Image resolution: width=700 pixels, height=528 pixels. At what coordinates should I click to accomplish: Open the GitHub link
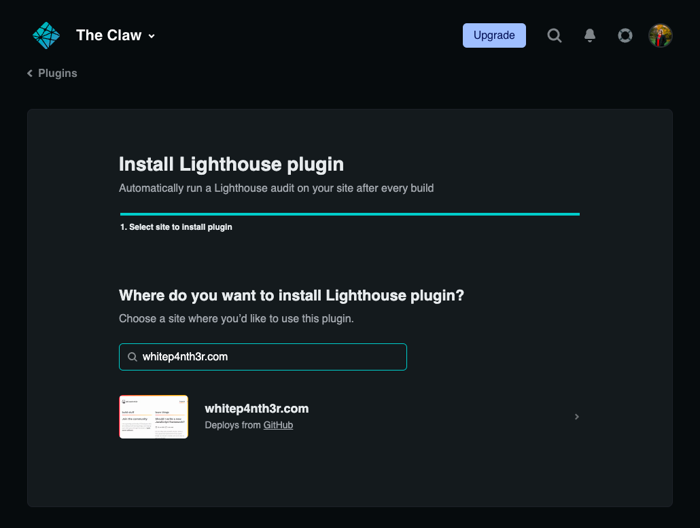pos(278,425)
